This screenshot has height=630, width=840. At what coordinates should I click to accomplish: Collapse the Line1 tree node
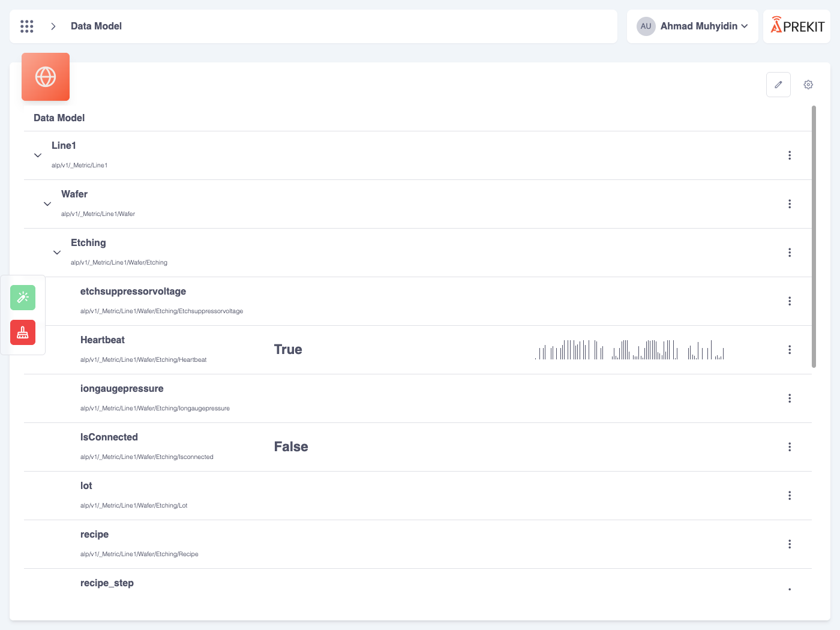(38, 155)
